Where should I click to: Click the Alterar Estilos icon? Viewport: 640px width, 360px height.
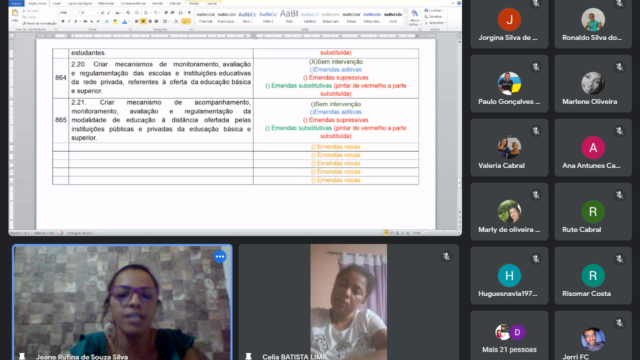414,17
